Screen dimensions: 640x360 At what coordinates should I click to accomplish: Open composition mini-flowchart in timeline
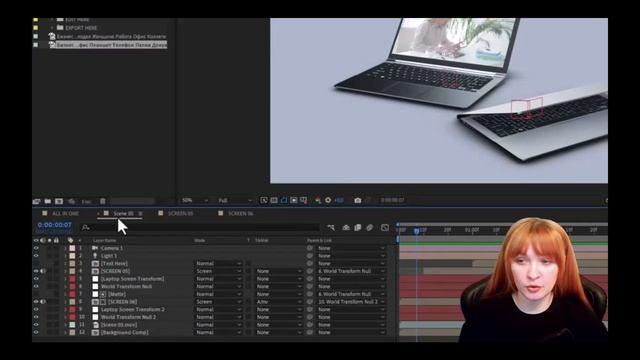point(331,228)
